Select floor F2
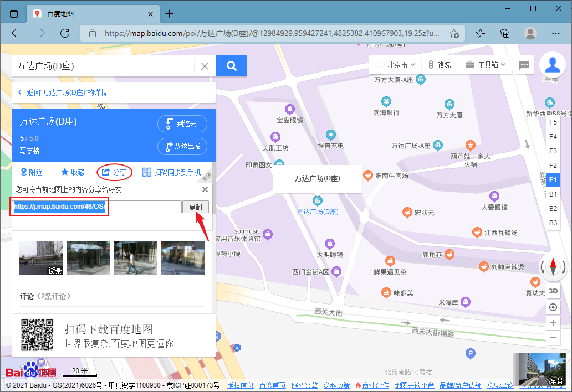The image size is (572, 392). [553, 166]
